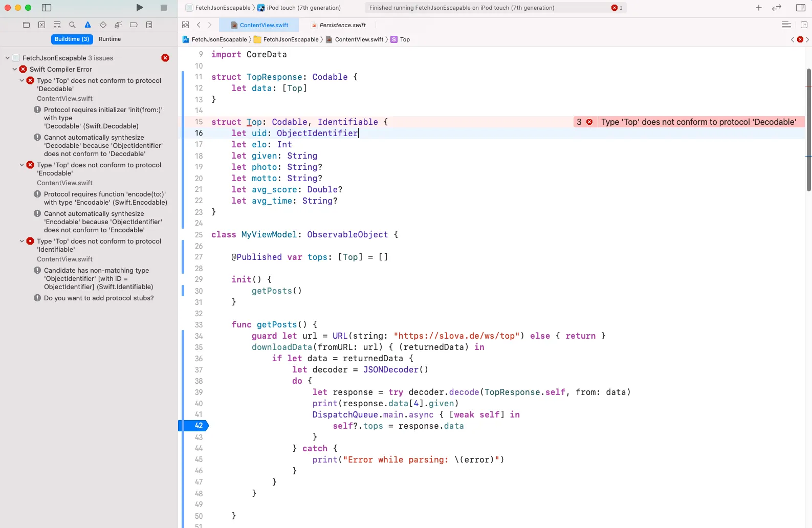Click the FetchJsonEscapable project checkbox icon
Screen dimensions: 812x528
[x=16, y=58]
